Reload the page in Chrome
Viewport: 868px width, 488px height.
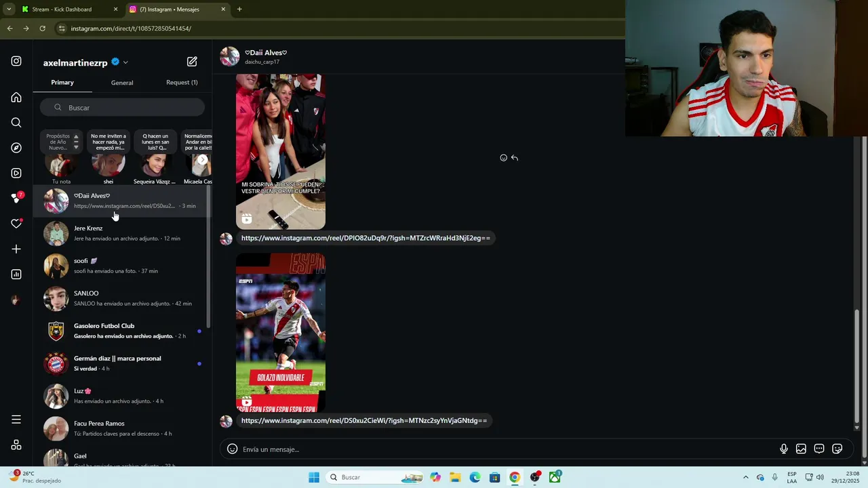(42, 28)
